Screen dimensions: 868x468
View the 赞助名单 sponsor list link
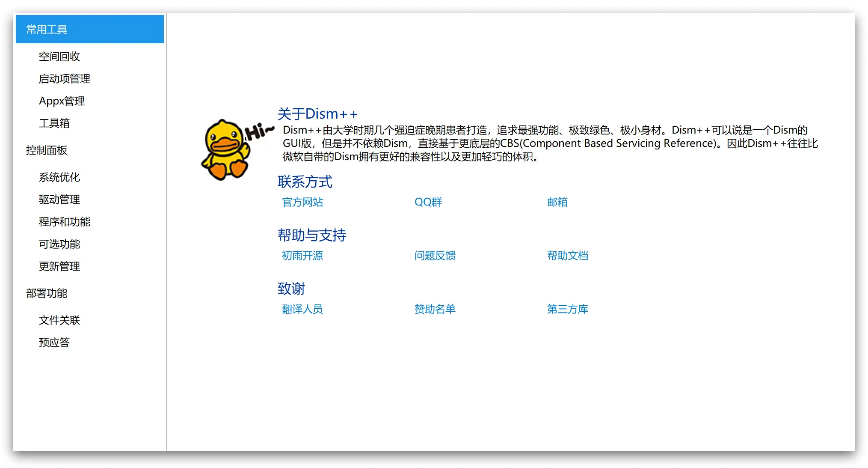click(x=435, y=309)
